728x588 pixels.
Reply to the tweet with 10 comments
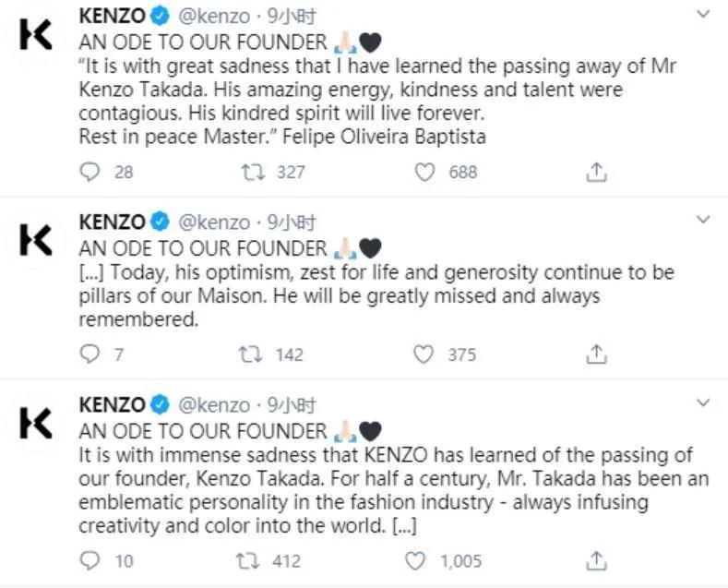click(x=90, y=560)
